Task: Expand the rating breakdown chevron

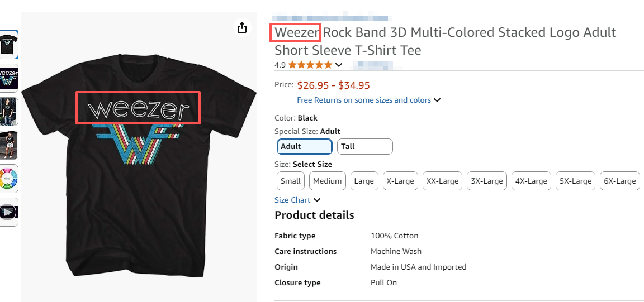Action: pyautogui.click(x=338, y=65)
